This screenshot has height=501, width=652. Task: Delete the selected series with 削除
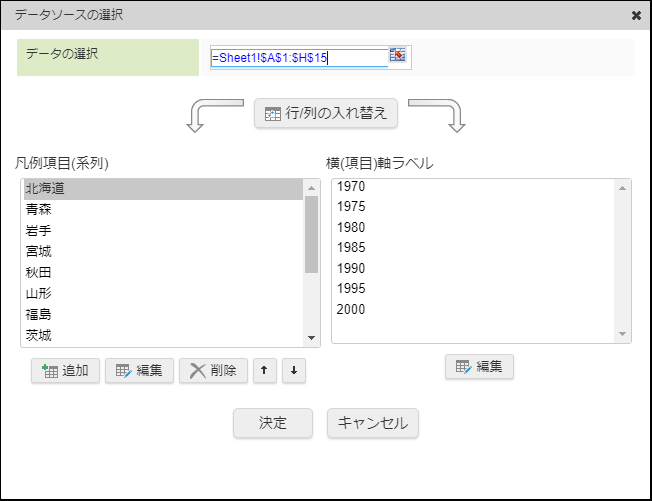213,370
